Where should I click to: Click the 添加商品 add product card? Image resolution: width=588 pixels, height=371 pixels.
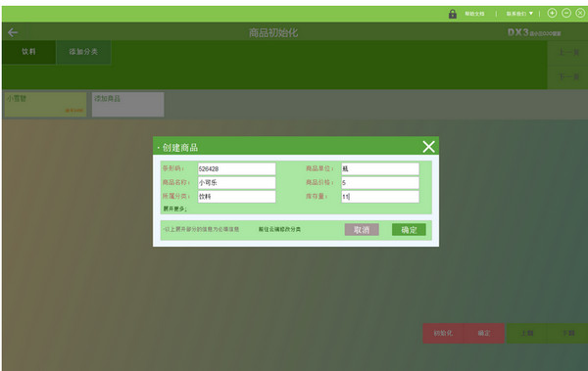pos(127,104)
